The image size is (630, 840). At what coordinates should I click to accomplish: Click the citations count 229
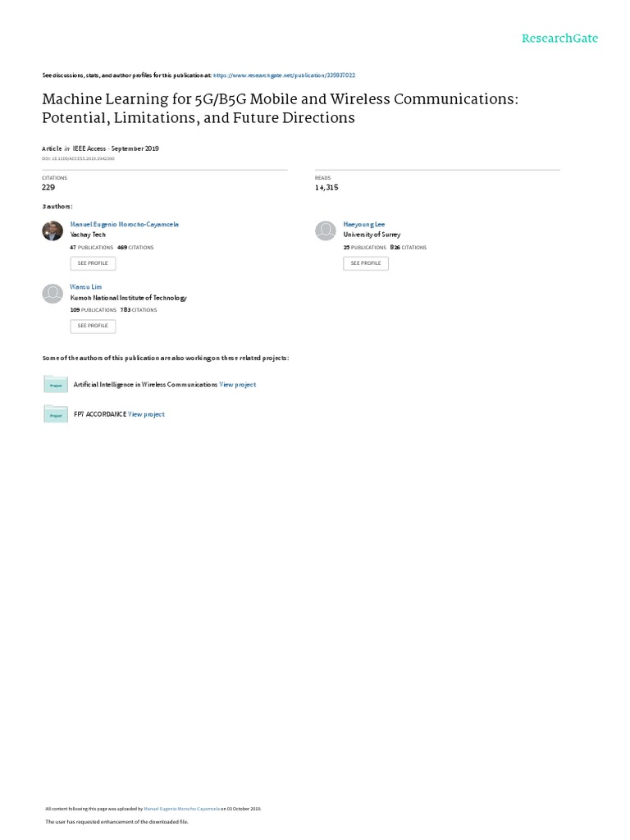pyautogui.click(x=48, y=187)
